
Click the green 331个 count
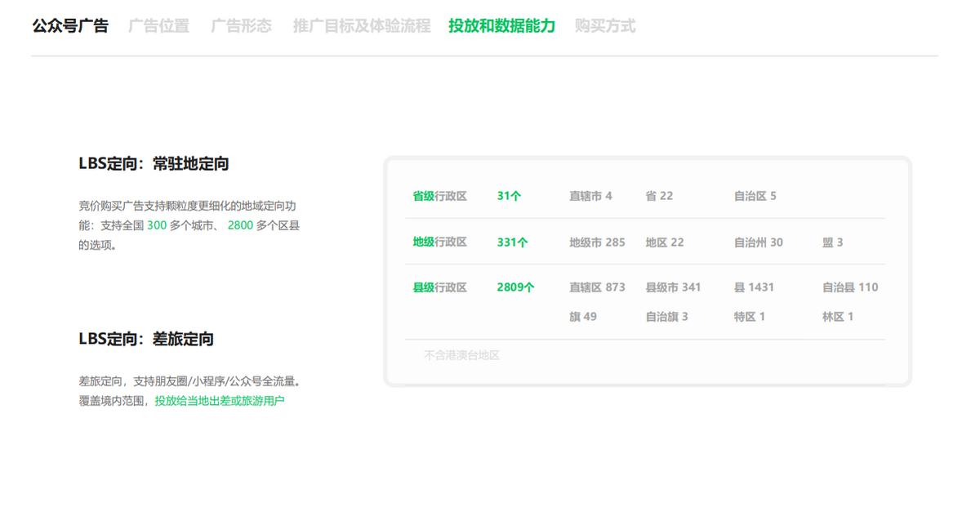click(513, 242)
